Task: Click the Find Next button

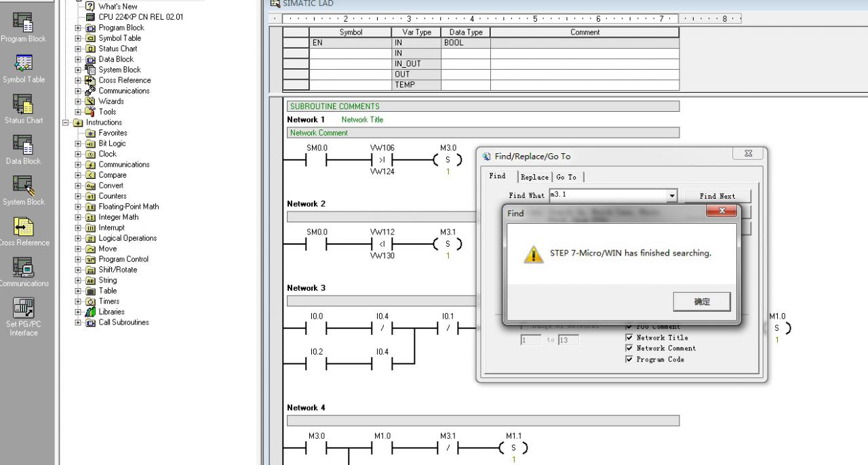Action: click(x=717, y=196)
